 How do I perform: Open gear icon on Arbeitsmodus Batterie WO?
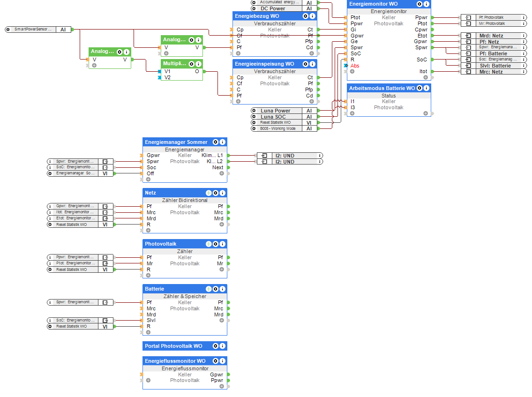[420, 88]
